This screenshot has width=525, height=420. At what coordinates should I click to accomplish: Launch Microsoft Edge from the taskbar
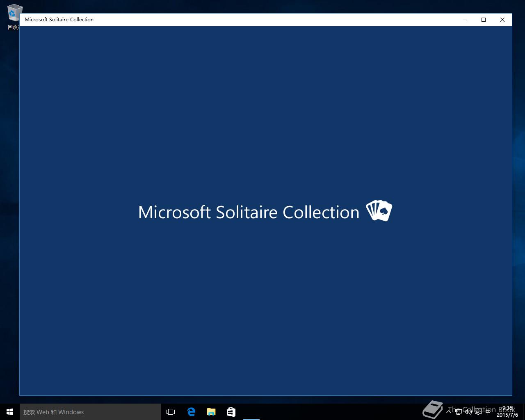coord(191,412)
